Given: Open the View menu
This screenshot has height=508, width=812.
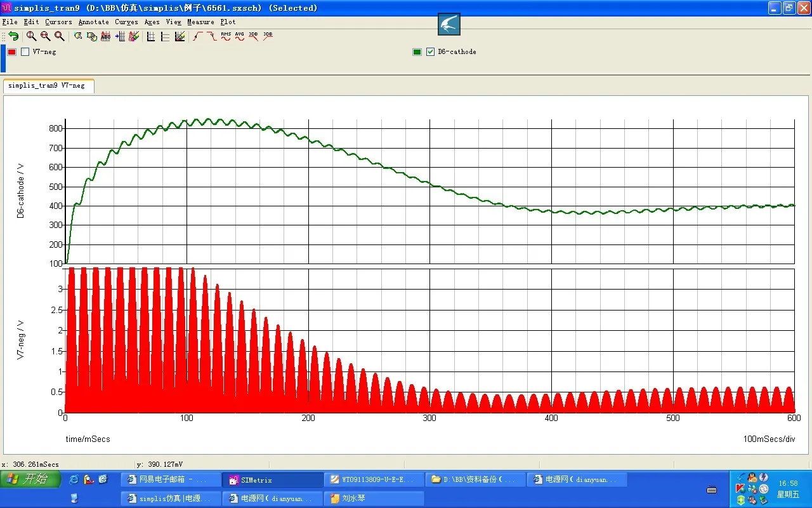Looking at the screenshot, I should 174,22.
